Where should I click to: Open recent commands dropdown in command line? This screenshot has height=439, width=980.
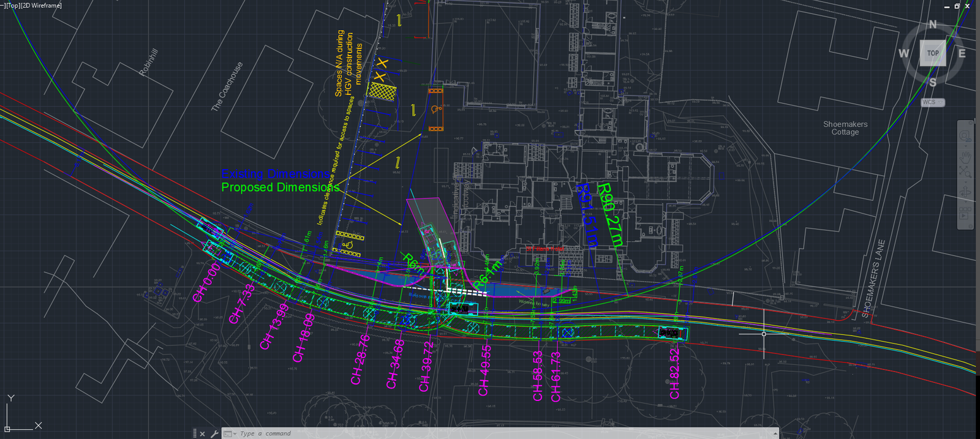pyautogui.click(x=230, y=433)
